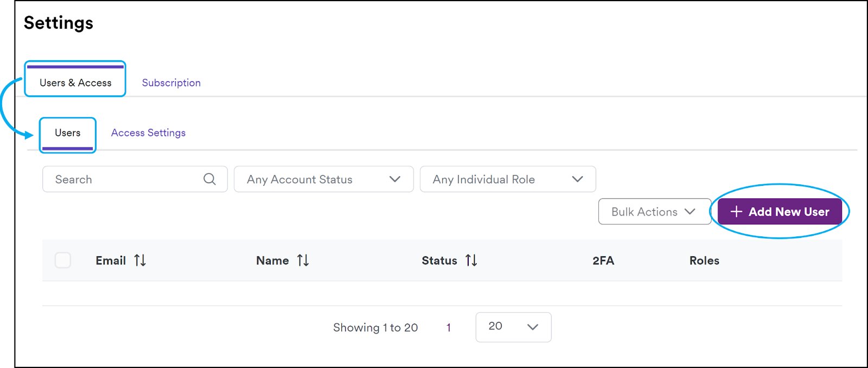Sort users by Name column arrows
Image resolution: width=868 pixels, height=368 pixels.
[x=303, y=261]
